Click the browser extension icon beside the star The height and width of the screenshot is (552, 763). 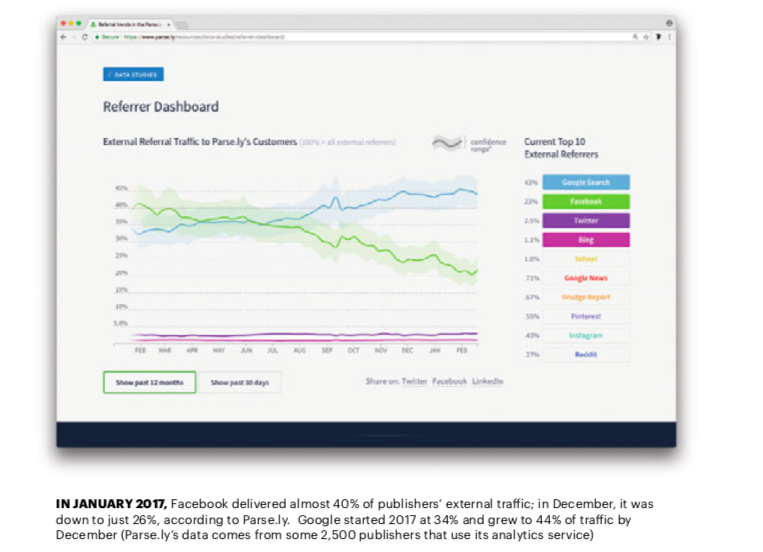pyautogui.click(x=658, y=37)
